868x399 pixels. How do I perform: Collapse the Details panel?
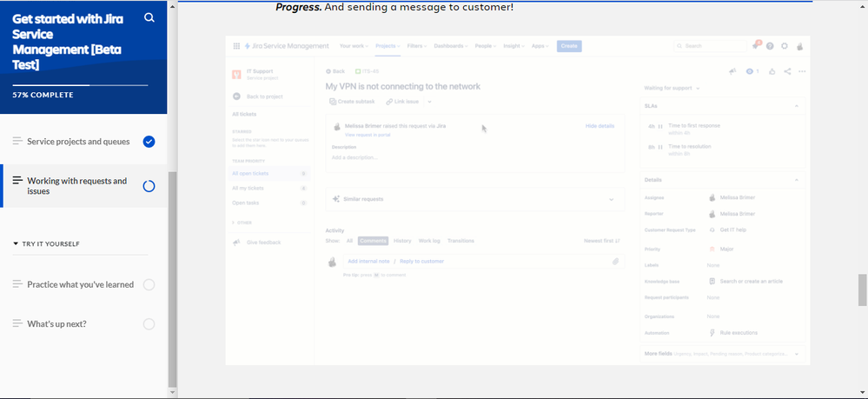[797, 180]
